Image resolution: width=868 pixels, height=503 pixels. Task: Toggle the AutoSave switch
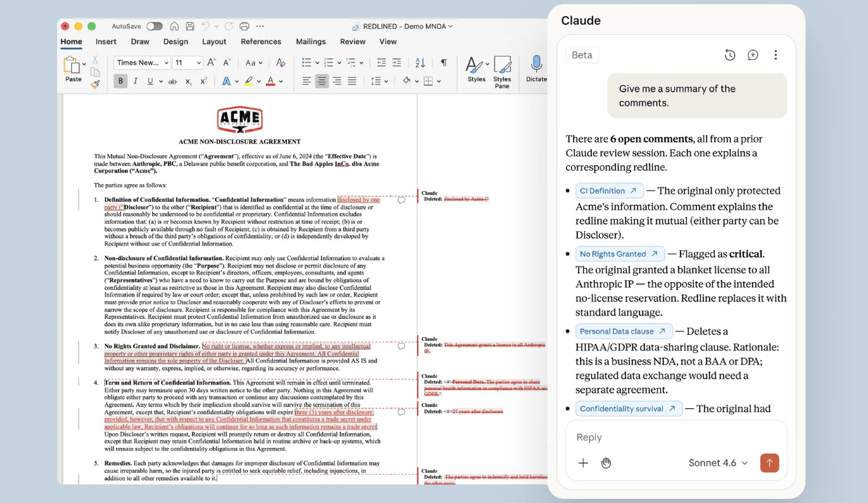[155, 26]
